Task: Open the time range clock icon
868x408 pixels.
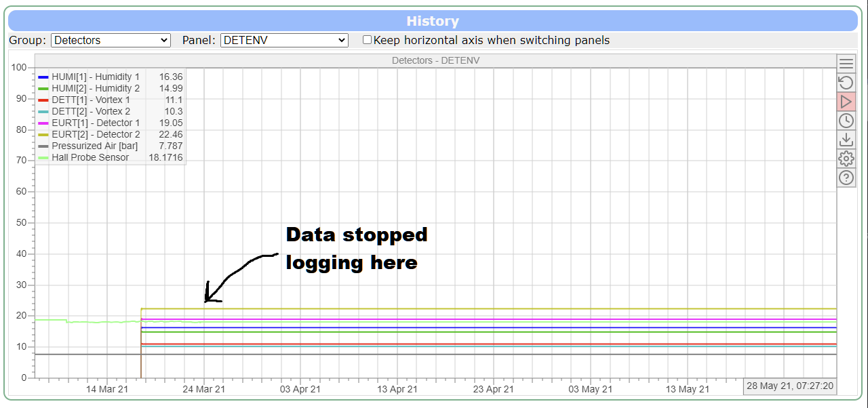Action: point(846,121)
